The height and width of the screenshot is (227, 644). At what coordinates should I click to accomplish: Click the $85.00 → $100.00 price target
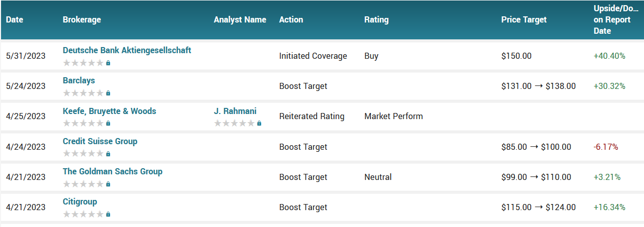(536, 147)
